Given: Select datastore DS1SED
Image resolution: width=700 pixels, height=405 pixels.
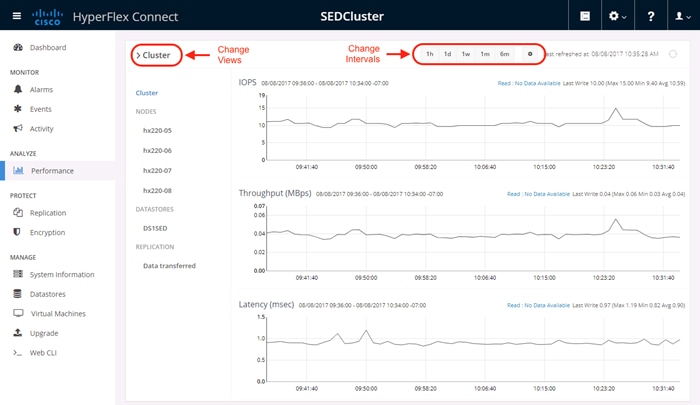Looking at the screenshot, I should (x=155, y=228).
